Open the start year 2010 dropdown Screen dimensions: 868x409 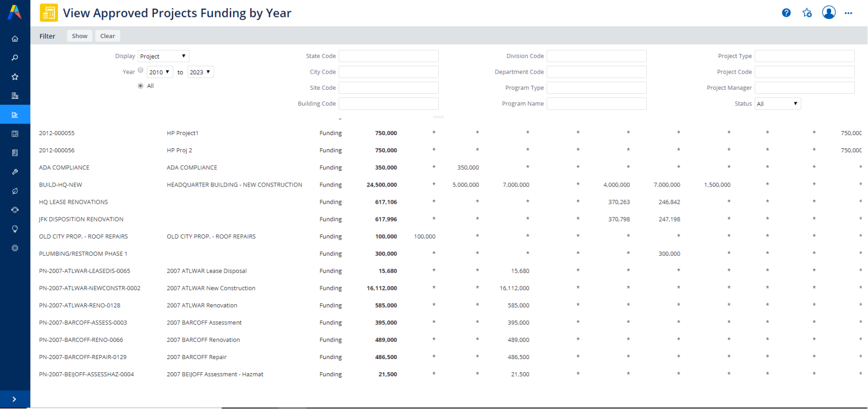coord(160,72)
